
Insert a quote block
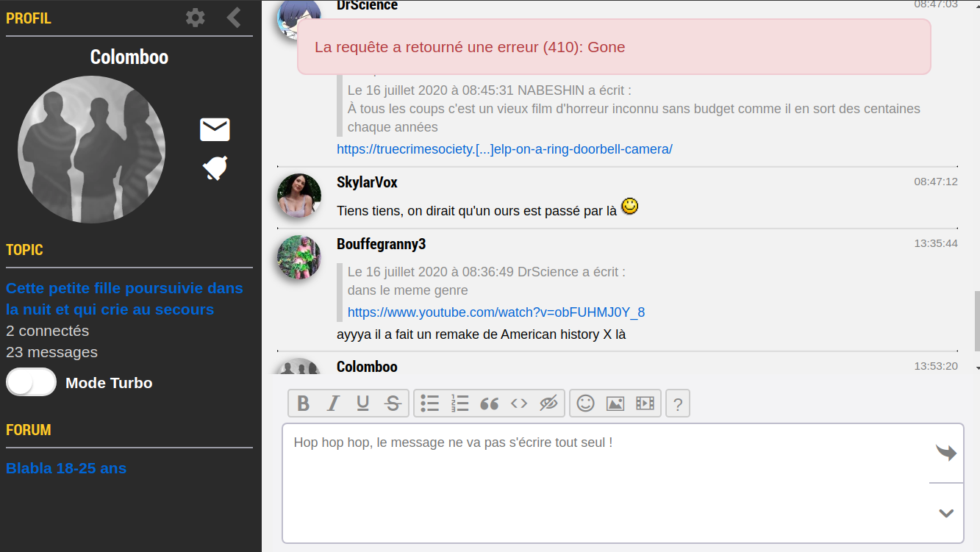pos(489,404)
